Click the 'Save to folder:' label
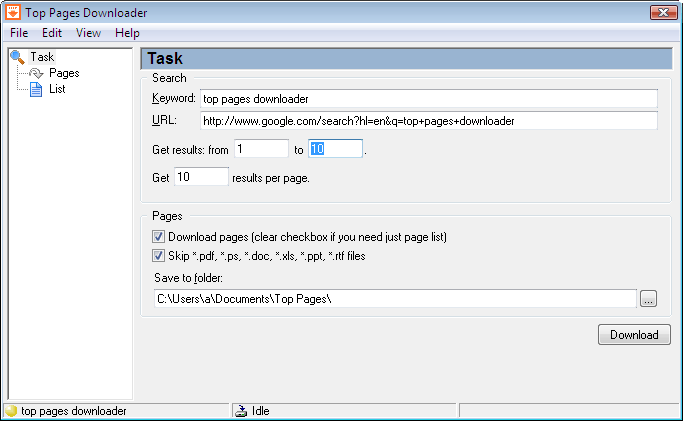Viewport: 683px width, 421px height. coord(188,278)
